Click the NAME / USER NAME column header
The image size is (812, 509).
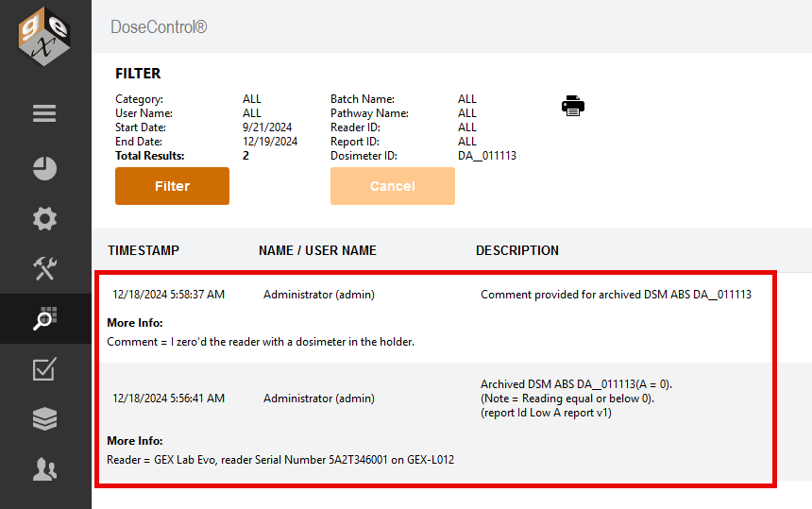click(317, 250)
